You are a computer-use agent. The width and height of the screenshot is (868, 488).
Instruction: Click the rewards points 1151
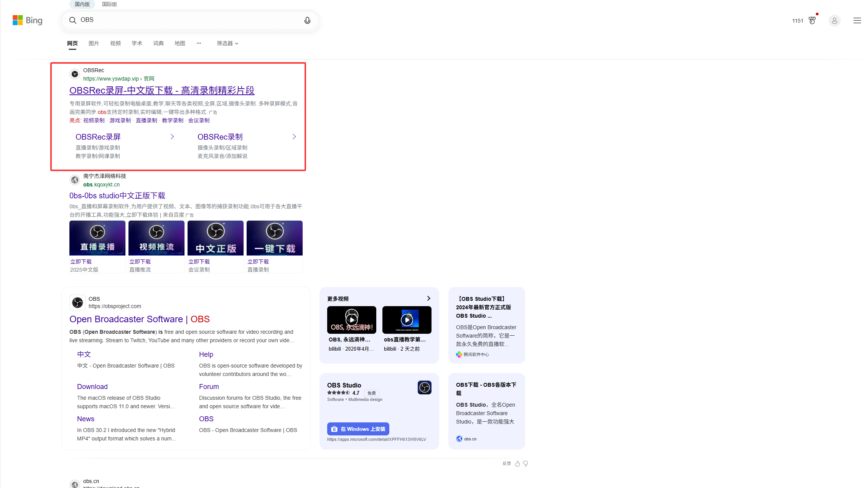(797, 21)
